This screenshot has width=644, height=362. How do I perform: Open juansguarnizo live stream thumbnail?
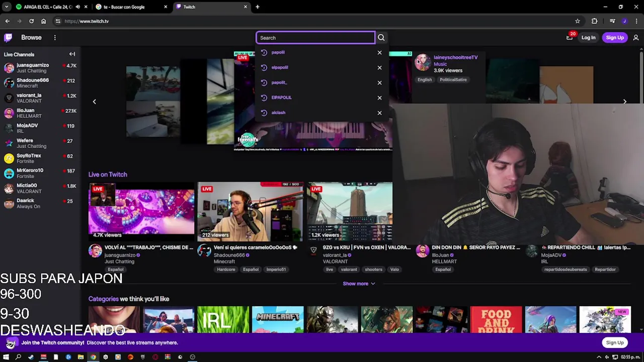tap(141, 211)
